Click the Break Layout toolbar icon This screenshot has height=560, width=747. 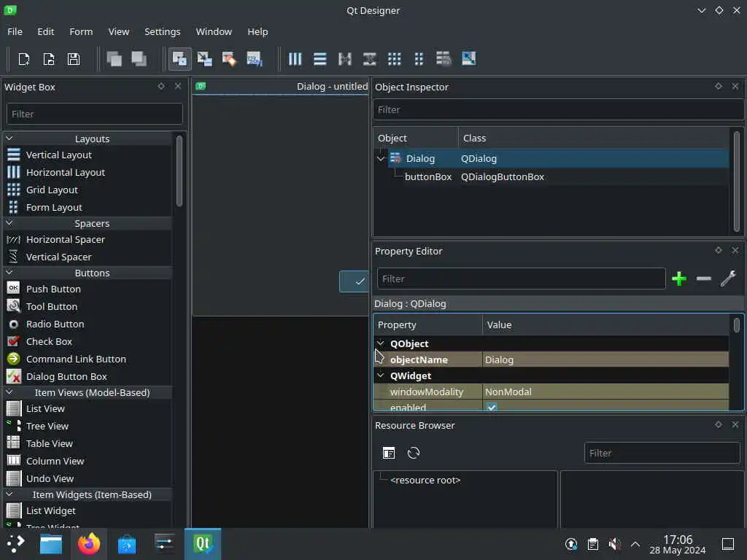pyautogui.click(x=444, y=59)
